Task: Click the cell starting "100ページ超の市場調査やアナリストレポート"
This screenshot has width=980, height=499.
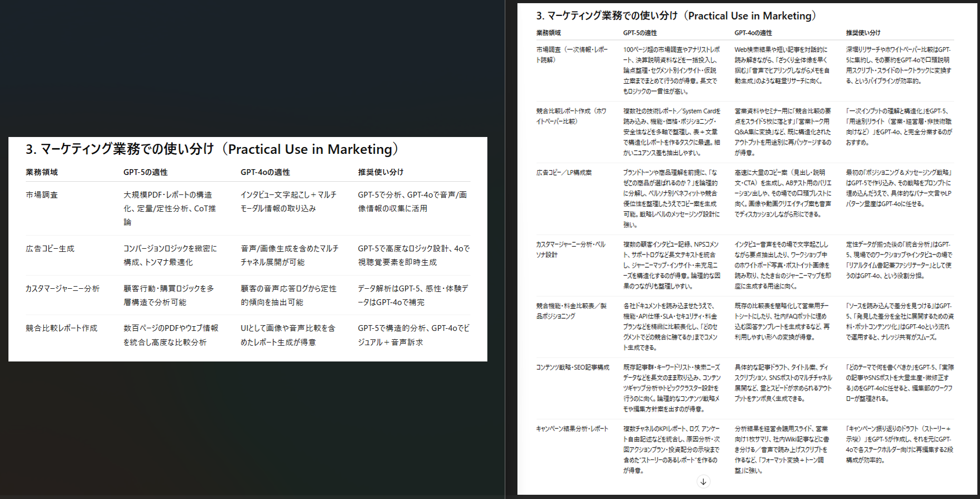Action: click(x=671, y=71)
